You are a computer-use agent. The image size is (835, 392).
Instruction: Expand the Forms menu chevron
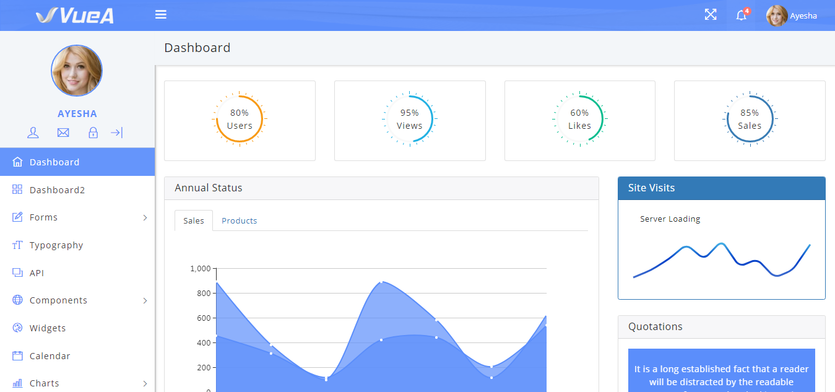[x=145, y=217]
